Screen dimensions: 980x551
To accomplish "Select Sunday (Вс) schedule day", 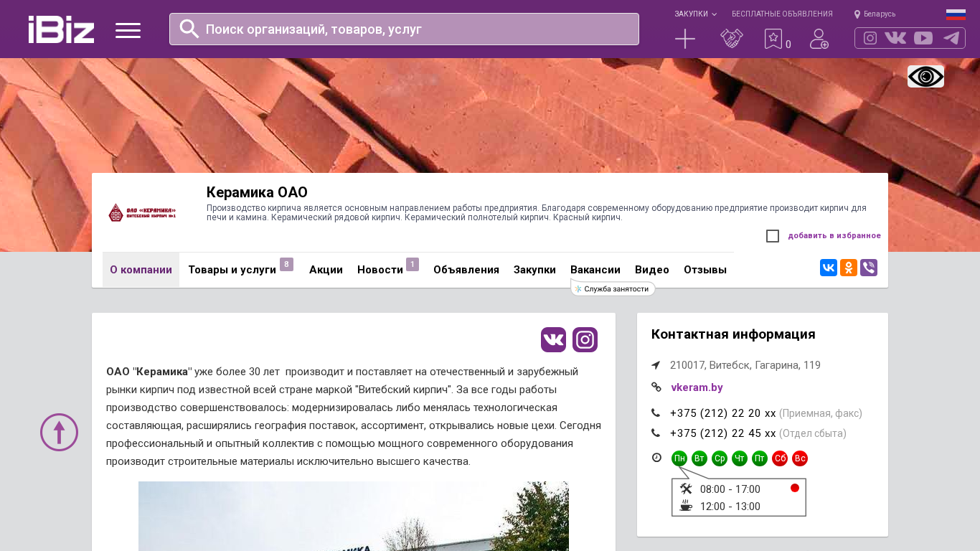I will coord(800,458).
